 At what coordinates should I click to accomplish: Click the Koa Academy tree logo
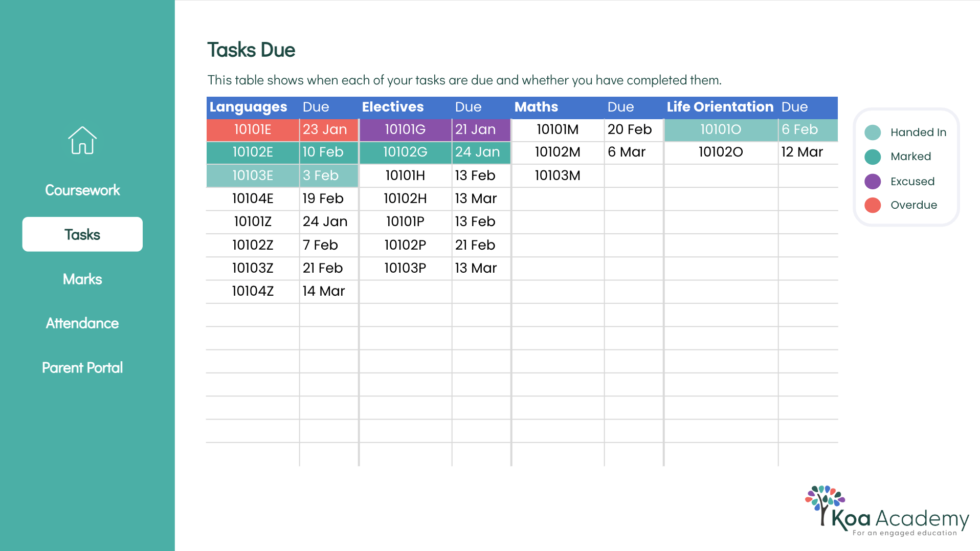[x=887, y=511]
